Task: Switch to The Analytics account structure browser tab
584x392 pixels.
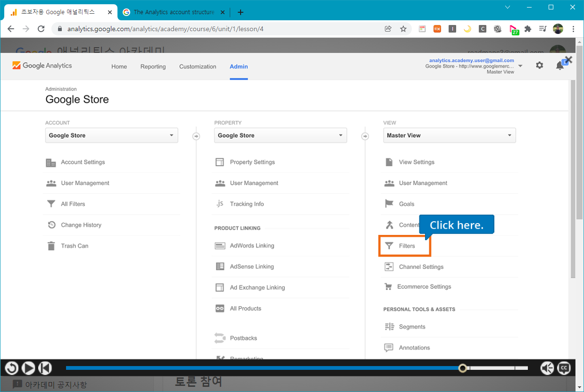Action: coord(174,12)
